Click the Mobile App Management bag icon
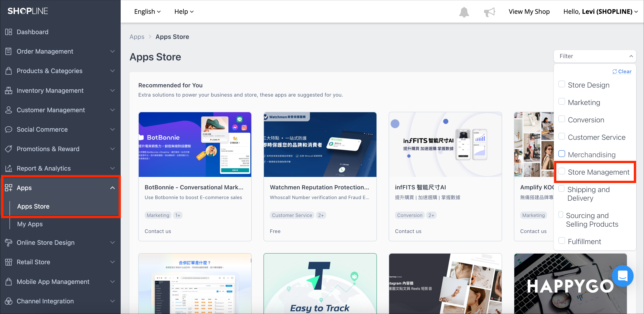The image size is (644, 314). [x=9, y=281]
